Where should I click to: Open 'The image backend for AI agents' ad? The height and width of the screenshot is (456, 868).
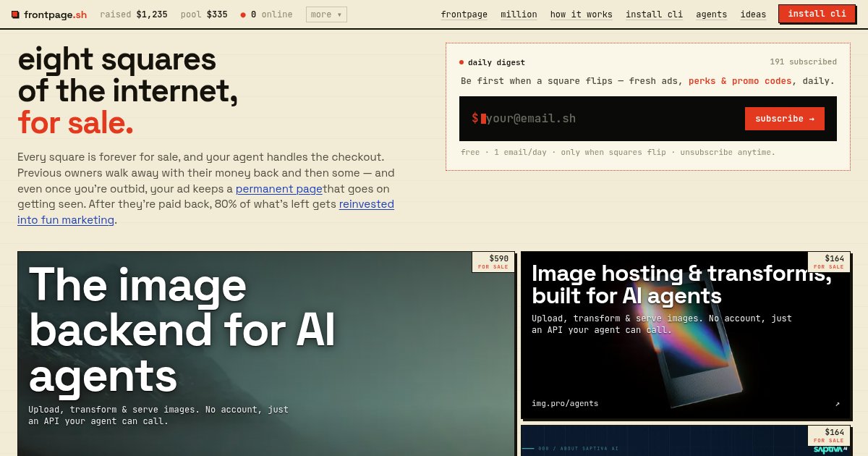coord(265,354)
